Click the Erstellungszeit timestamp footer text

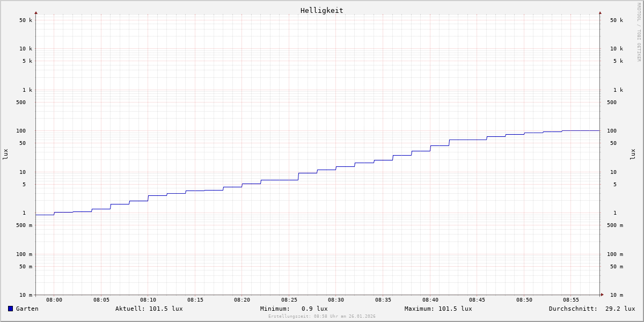[322, 317]
